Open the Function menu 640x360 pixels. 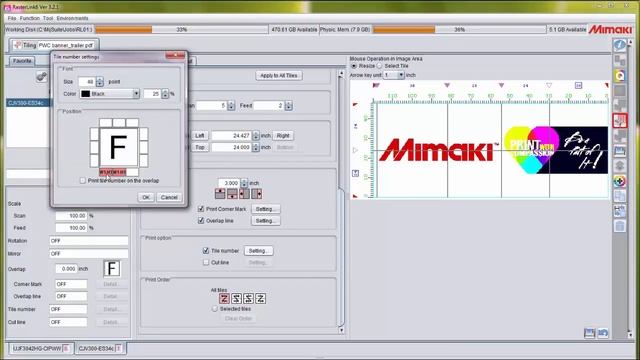pos(30,18)
